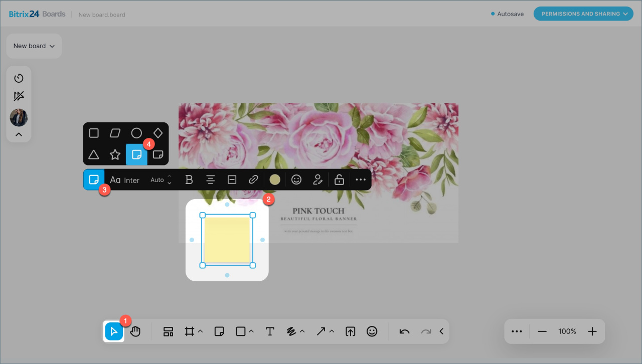Select the star shape option

coord(115,154)
